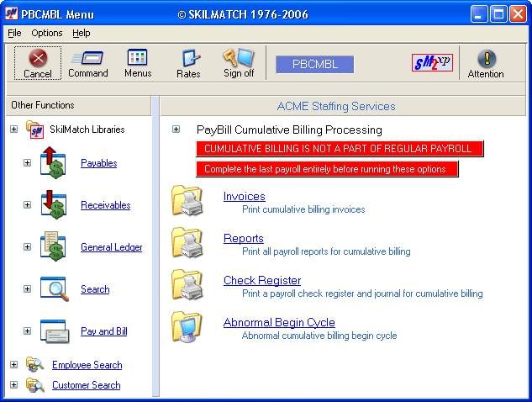Open the Options menu
The image size is (532, 402).
pyautogui.click(x=47, y=33)
